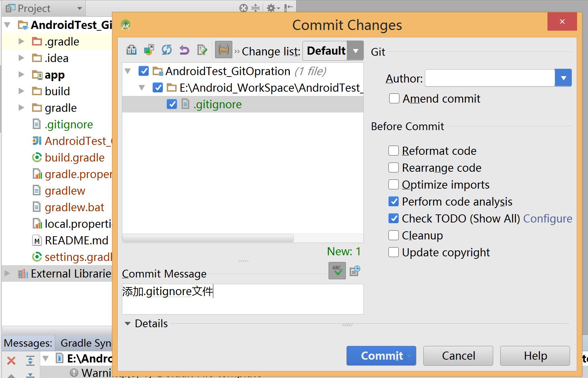The image size is (588, 378).
Task: Switch to the Gradle Sync tab
Action: [x=85, y=343]
